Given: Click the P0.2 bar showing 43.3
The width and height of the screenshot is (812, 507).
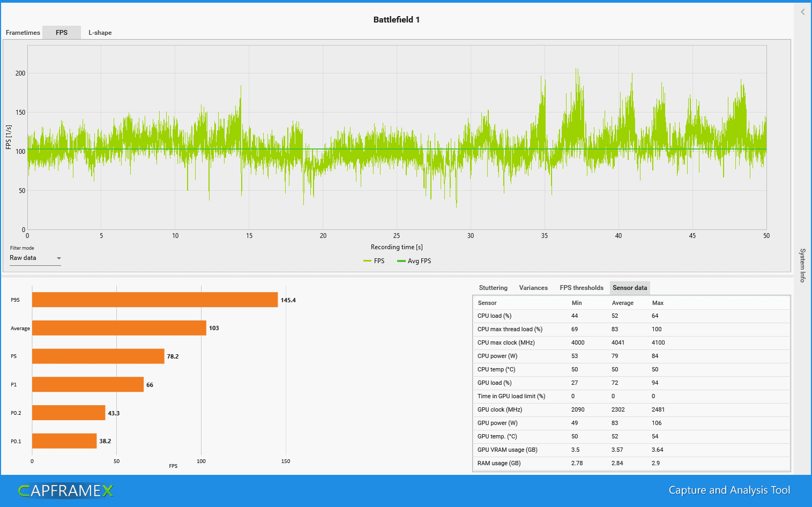Looking at the screenshot, I should click(x=69, y=413).
